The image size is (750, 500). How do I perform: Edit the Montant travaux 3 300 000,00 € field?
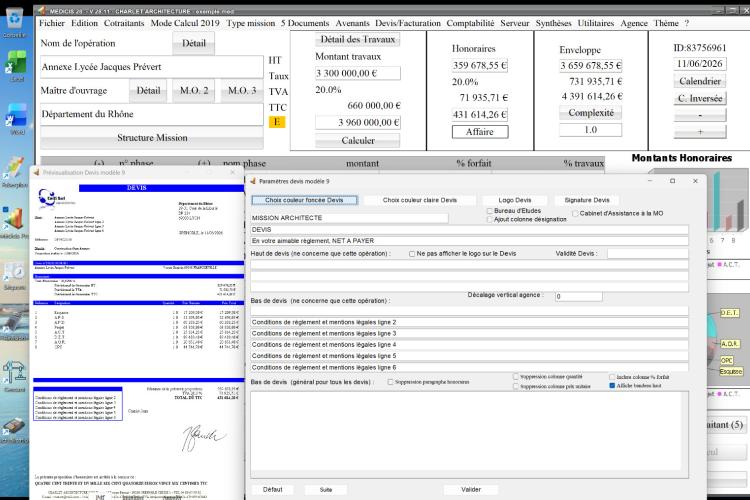pos(357,73)
